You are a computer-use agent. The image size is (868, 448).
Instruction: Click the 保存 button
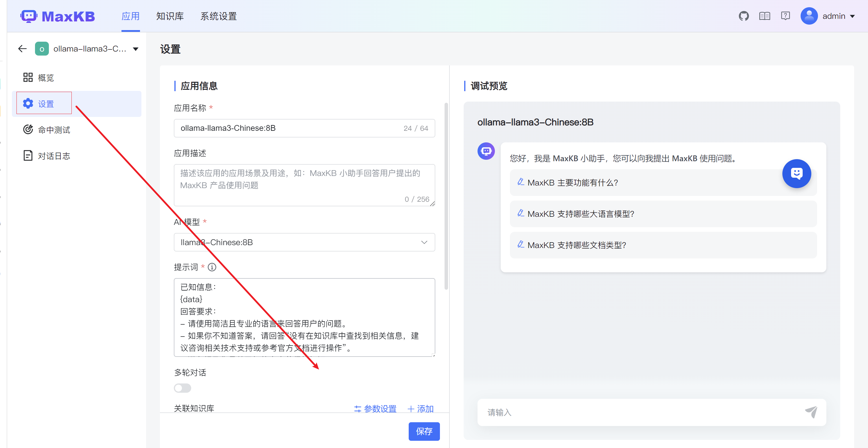tap(424, 431)
